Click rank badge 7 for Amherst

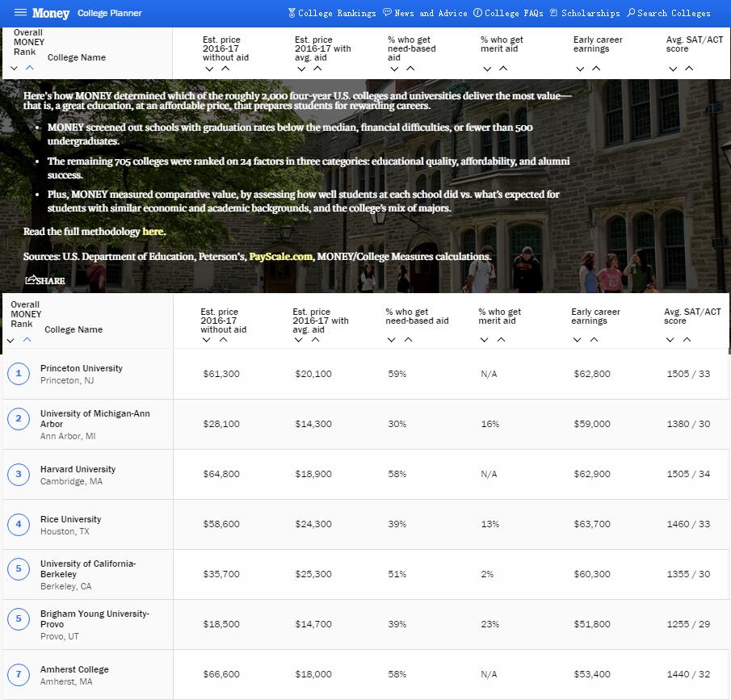click(19, 674)
